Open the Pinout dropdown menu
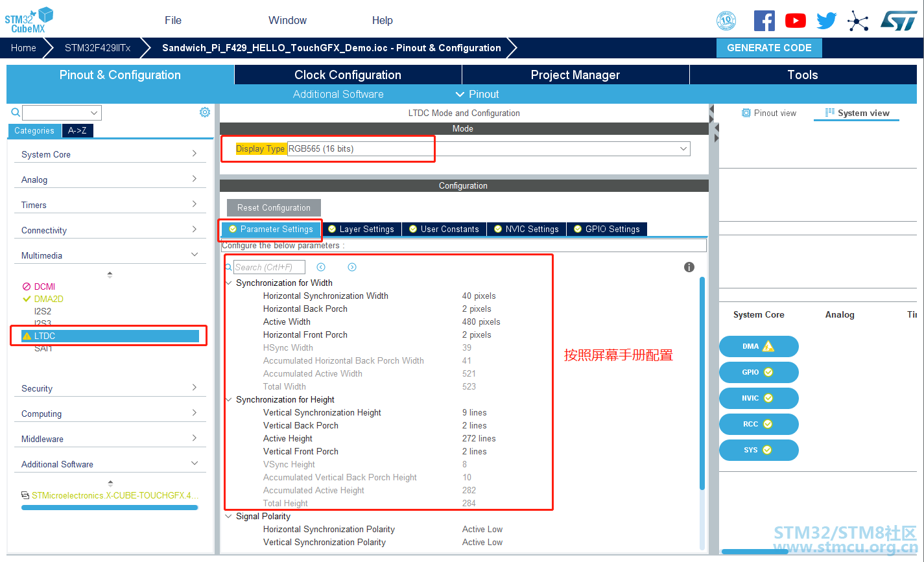The image size is (924, 562). [x=477, y=94]
